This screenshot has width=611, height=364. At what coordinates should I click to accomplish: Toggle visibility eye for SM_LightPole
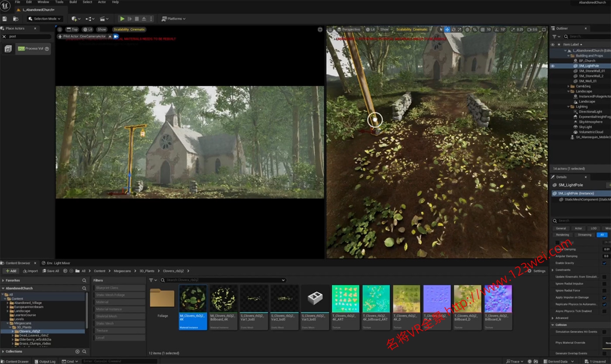pos(553,66)
